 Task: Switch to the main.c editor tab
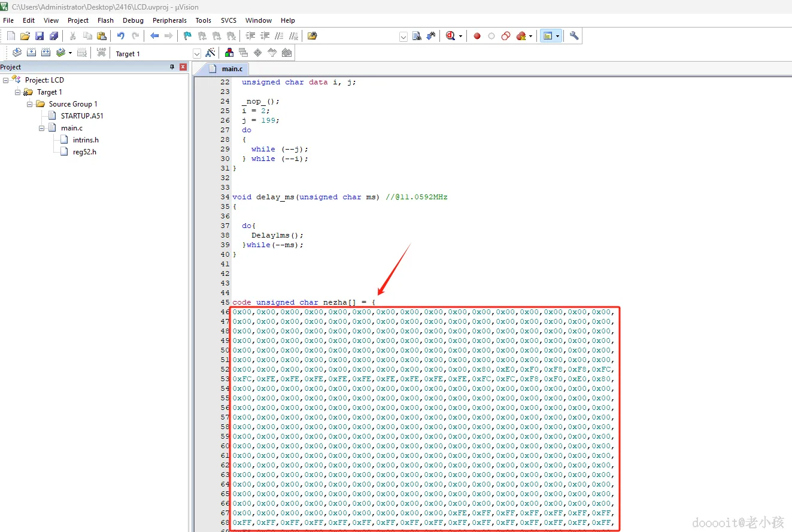(x=231, y=69)
